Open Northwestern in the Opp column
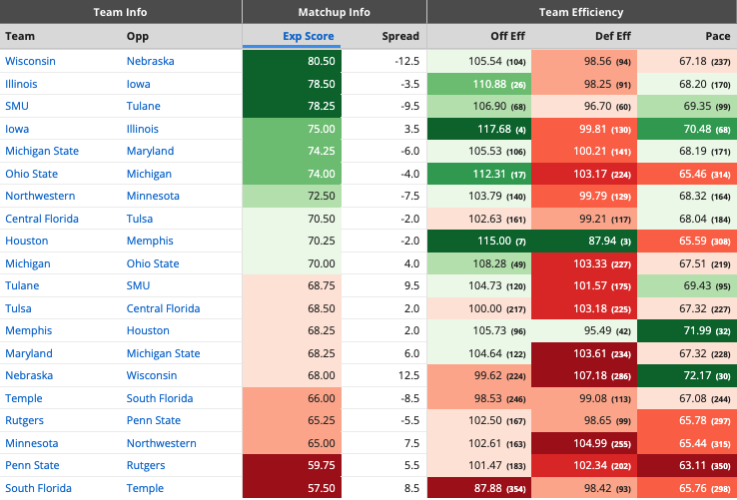 [x=161, y=444]
